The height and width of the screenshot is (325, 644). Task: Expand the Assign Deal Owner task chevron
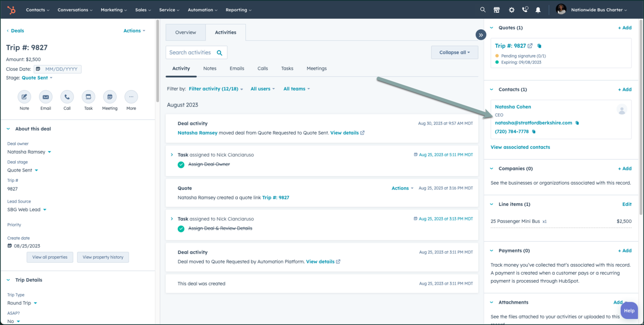click(172, 155)
